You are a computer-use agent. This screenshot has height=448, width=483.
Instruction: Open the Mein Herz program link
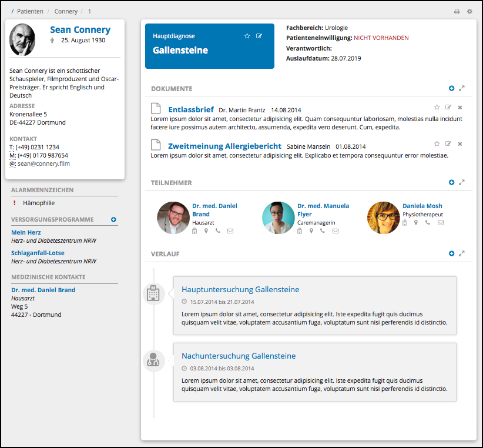pos(26,232)
